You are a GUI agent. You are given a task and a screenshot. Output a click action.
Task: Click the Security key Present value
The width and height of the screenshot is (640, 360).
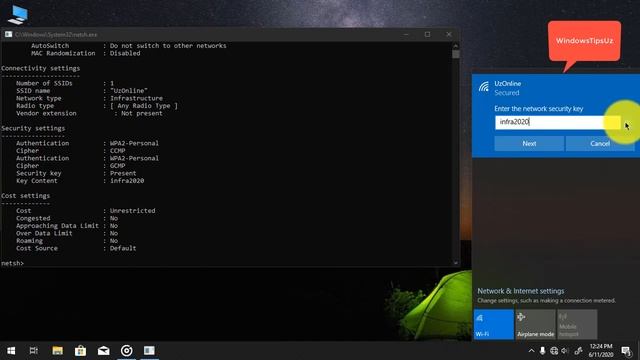point(123,173)
